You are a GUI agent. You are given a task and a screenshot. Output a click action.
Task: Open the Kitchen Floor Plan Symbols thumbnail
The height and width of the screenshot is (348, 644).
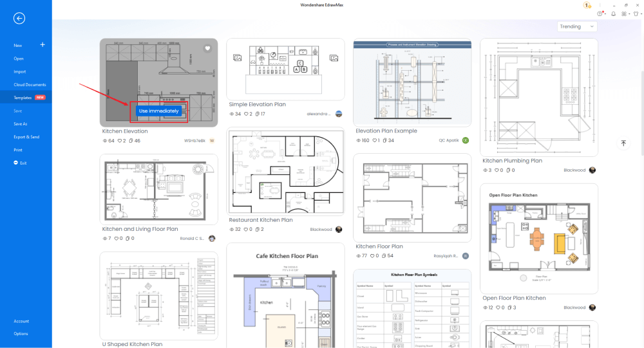tap(412, 309)
